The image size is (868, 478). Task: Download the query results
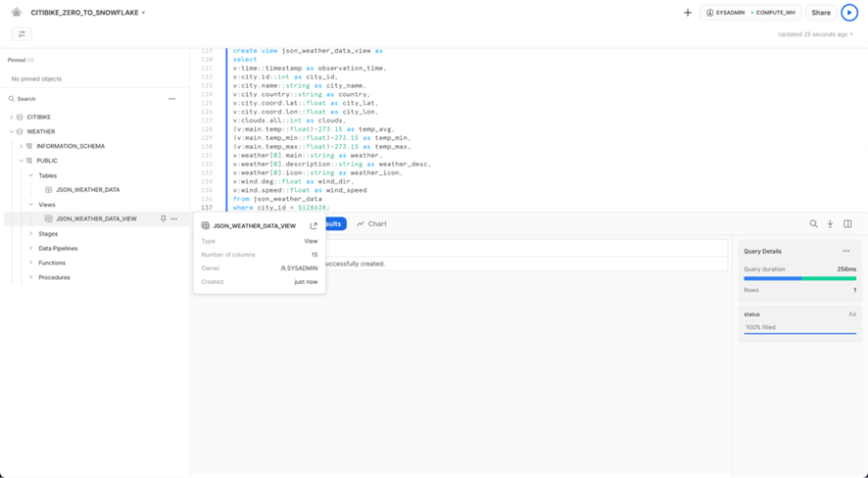830,224
